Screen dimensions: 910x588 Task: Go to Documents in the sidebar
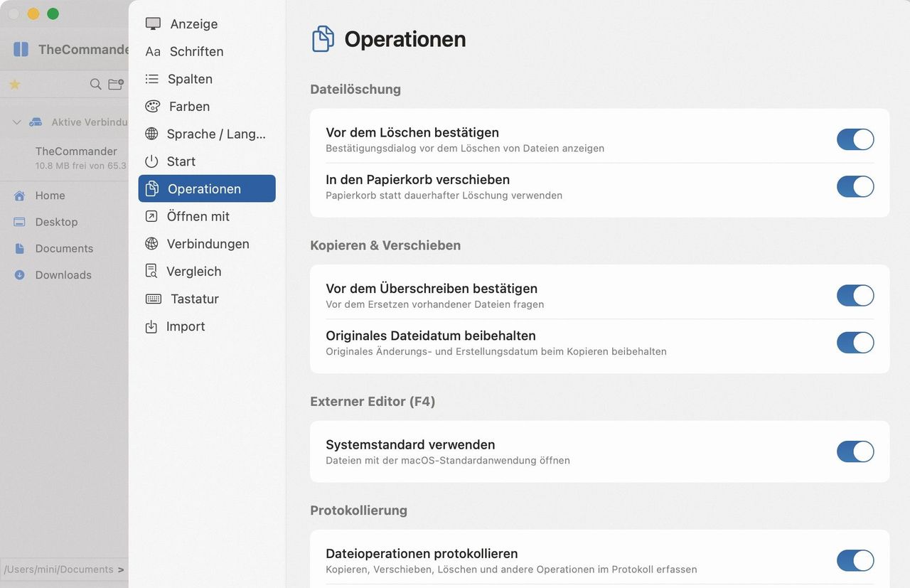[65, 248]
